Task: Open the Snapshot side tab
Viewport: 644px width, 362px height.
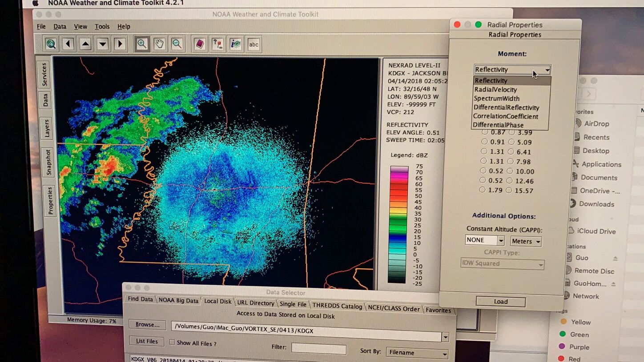Action: click(48, 162)
